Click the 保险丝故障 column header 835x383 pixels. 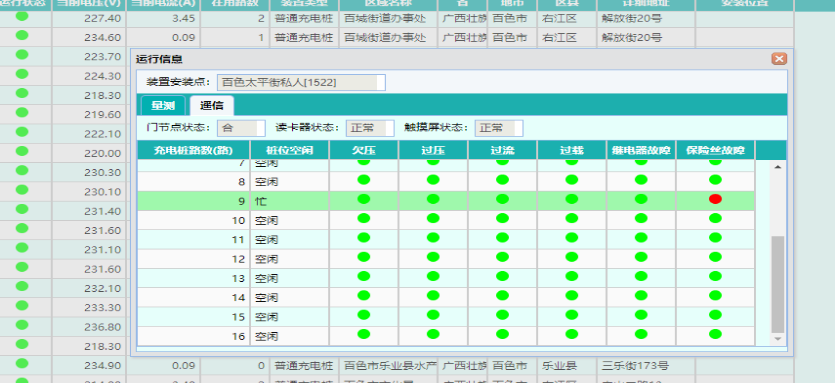point(715,150)
